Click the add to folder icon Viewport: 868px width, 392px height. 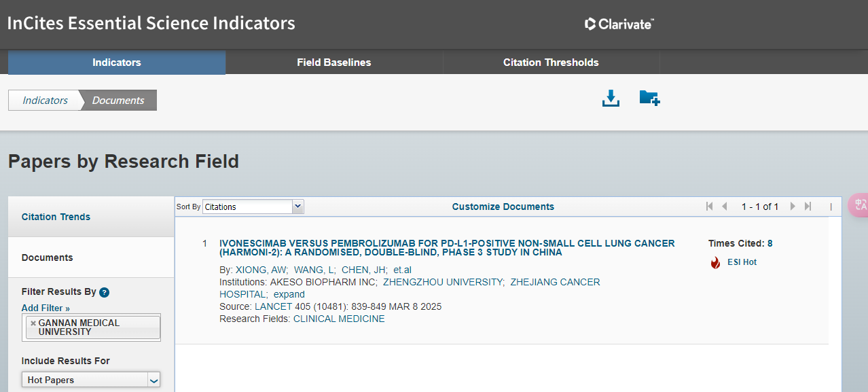649,99
